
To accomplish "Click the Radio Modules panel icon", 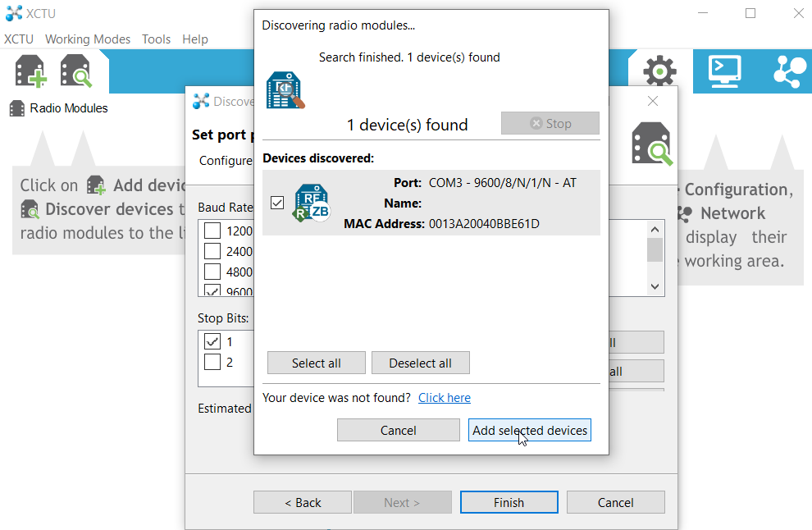I will point(17,108).
